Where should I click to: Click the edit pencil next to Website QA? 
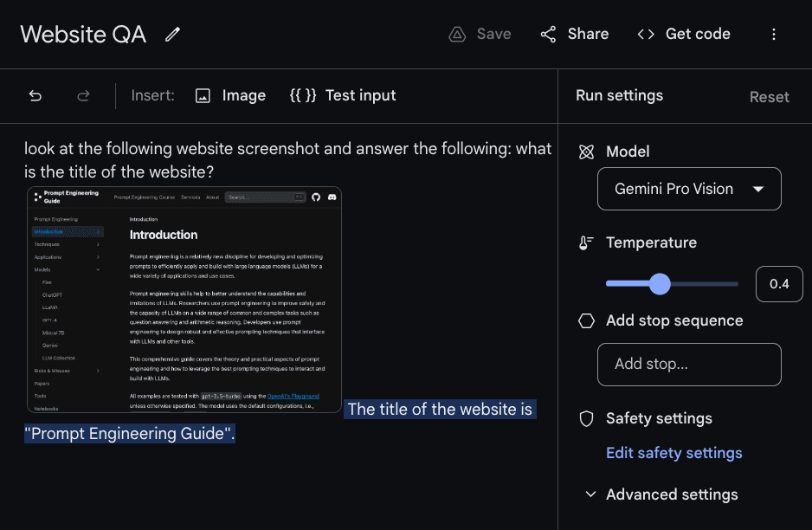[172, 34]
